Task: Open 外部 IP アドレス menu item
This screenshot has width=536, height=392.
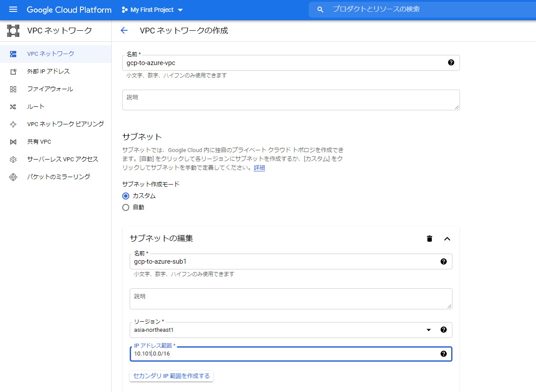Action: click(55, 72)
